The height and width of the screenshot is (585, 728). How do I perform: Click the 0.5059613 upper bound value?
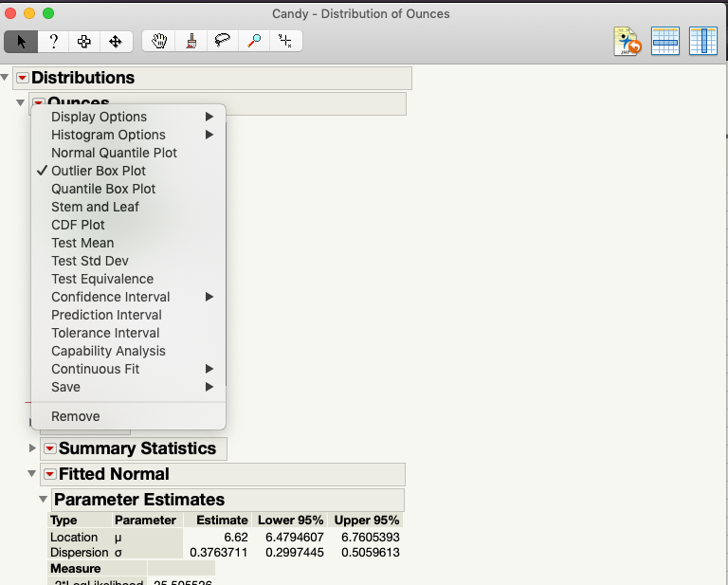[x=371, y=553]
